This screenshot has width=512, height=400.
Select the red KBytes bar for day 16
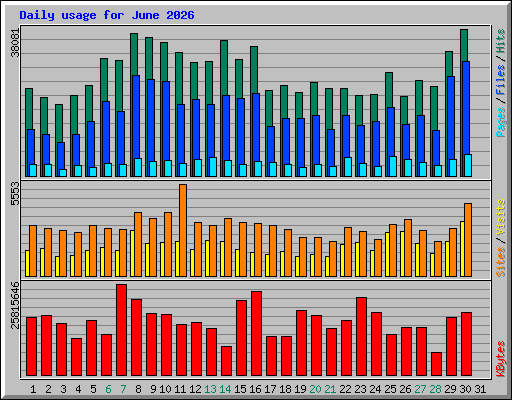(256, 334)
